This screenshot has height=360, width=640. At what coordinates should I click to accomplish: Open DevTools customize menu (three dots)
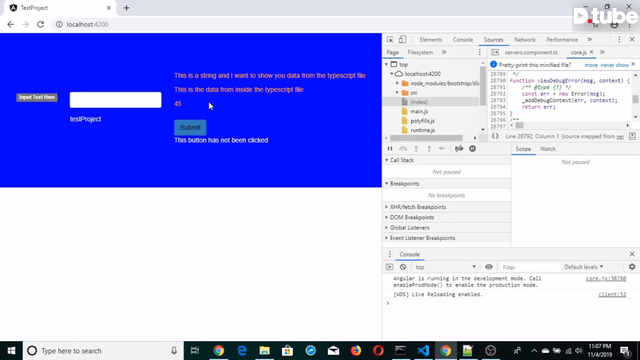click(619, 40)
